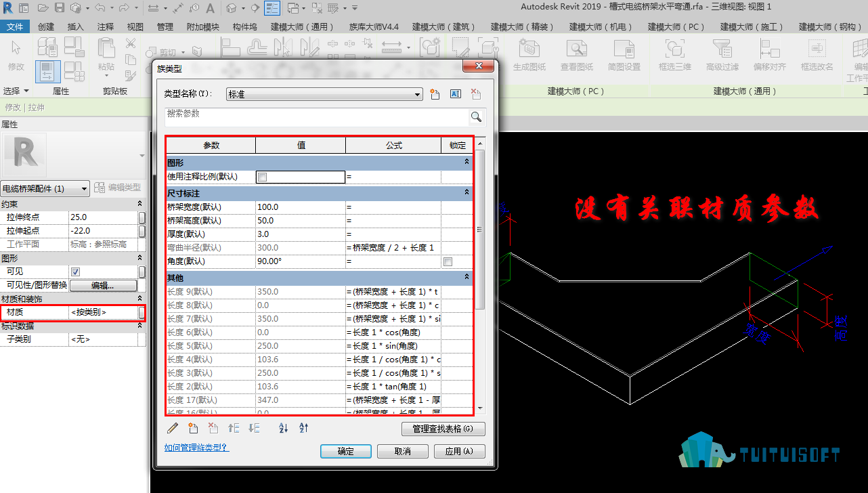Open the 电缆桥架配件 type selector dropdown
The width and height of the screenshot is (868, 493).
84,188
